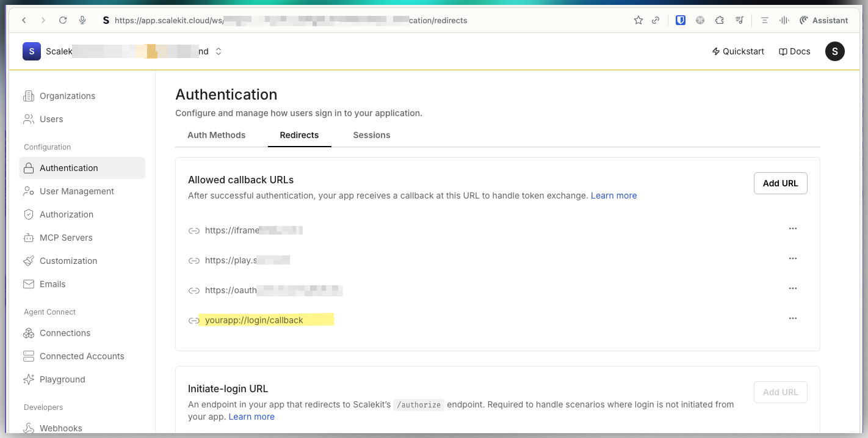Select Connections under Agent Connect
The width and height of the screenshot is (868, 438).
tap(63, 333)
